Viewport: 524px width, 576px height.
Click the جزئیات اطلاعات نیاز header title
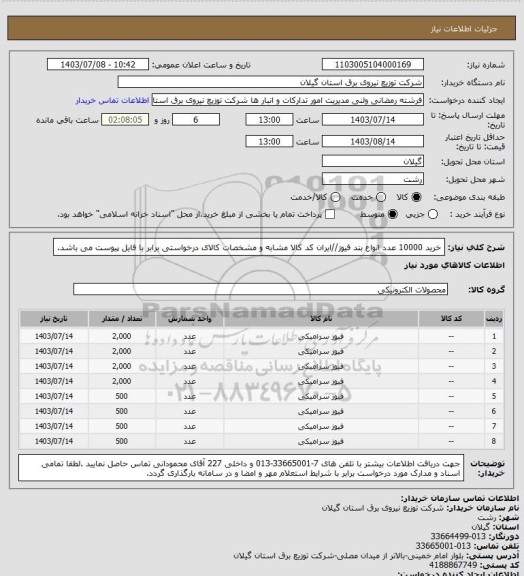pyautogui.click(x=464, y=29)
